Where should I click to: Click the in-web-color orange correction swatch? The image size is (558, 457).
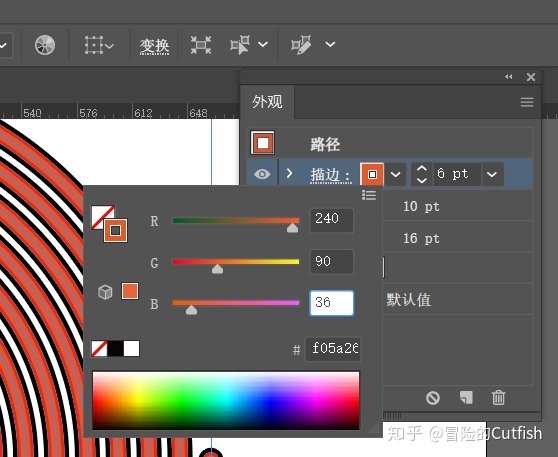[x=130, y=291]
